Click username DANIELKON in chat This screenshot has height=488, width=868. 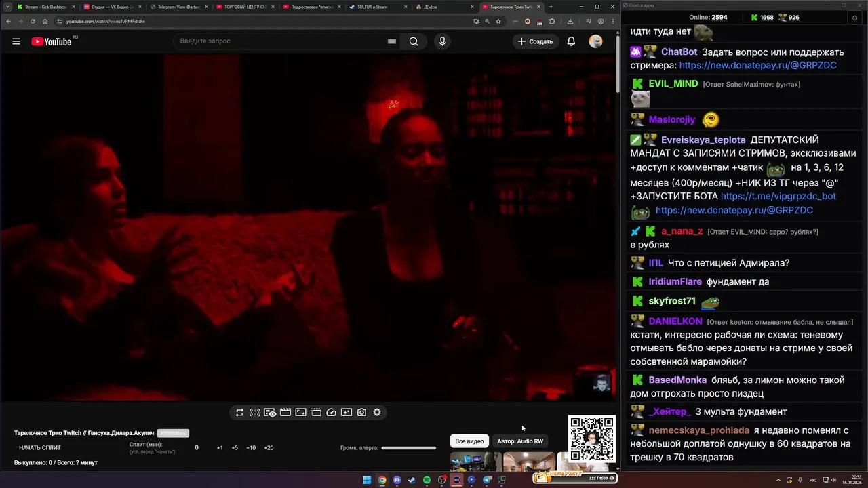pos(675,321)
